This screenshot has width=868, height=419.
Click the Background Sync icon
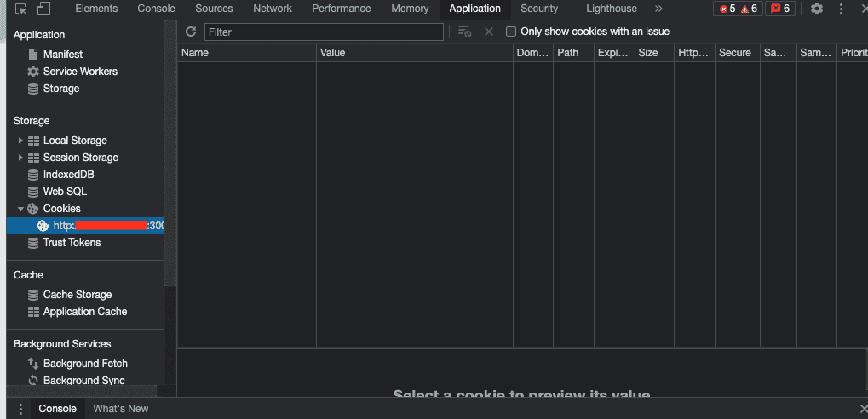[x=33, y=381]
